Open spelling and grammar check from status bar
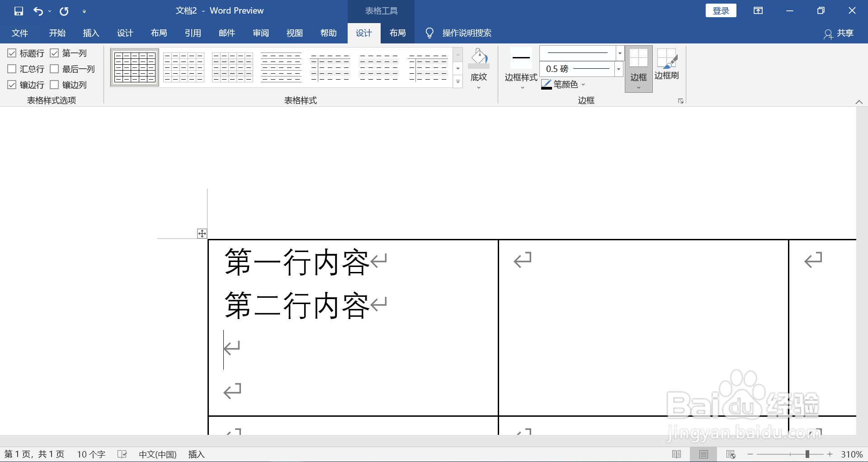The width and height of the screenshot is (868, 462). [122, 454]
